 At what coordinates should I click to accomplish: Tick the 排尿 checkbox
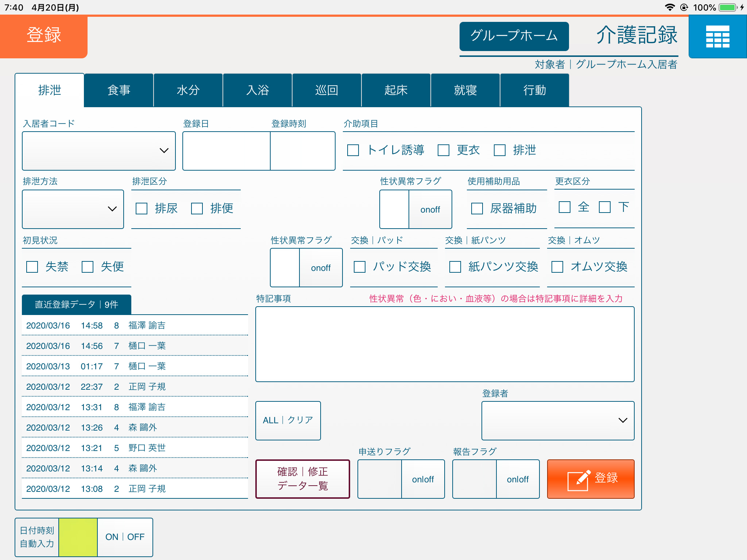tap(142, 209)
